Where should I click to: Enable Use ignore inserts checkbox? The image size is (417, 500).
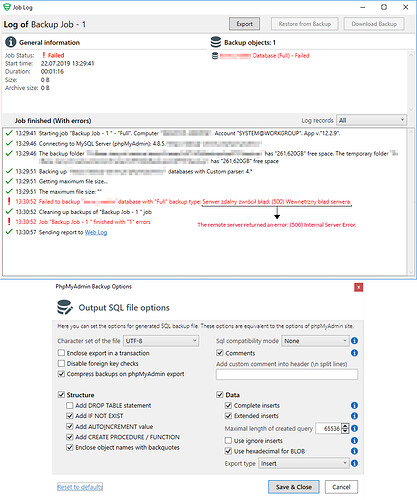[228, 441]
